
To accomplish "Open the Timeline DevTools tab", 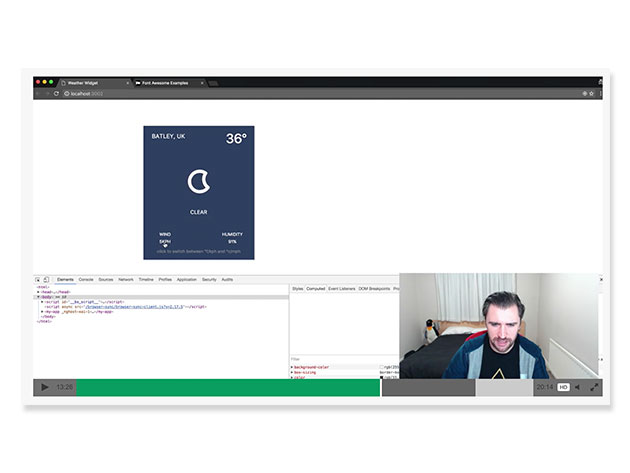I will click(146, 279).
